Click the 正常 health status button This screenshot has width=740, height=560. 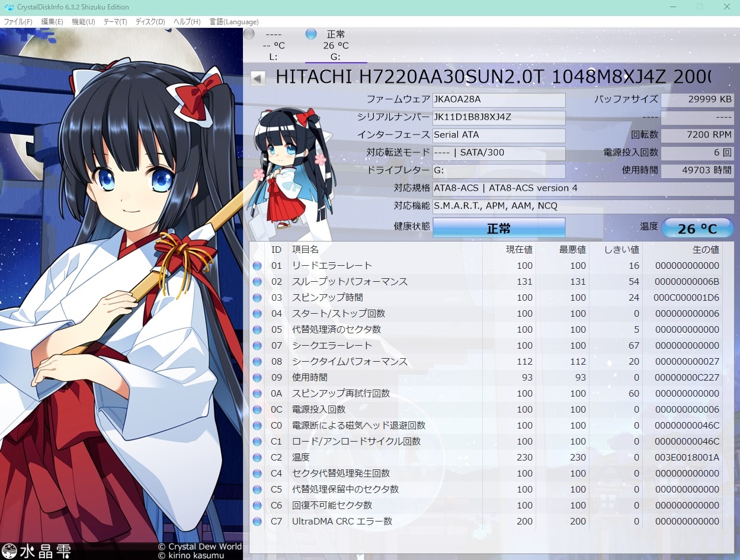[x=499, y=228]
